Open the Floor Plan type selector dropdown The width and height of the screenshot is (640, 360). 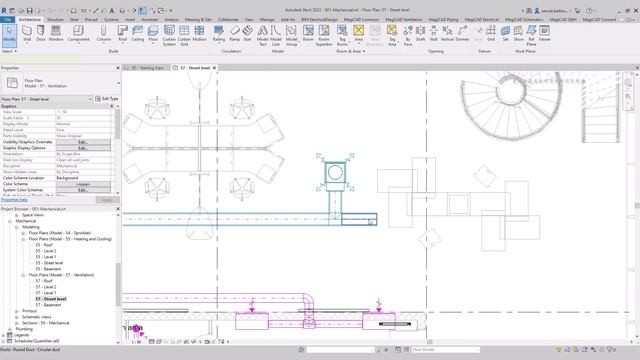tap(118, 83)
